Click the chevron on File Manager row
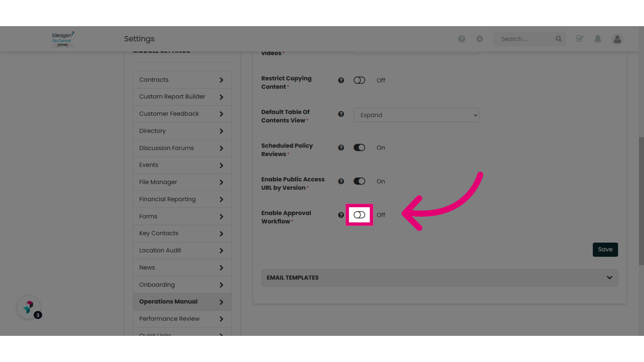Screen dimensions: 644x362 [x=221, y=182]
